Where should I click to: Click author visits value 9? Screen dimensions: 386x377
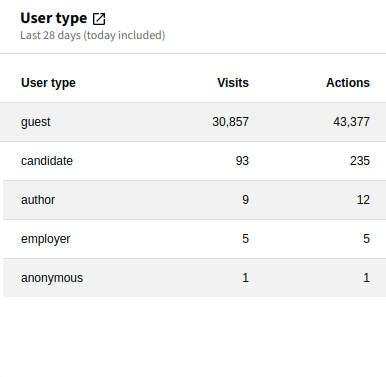point(246,200)
